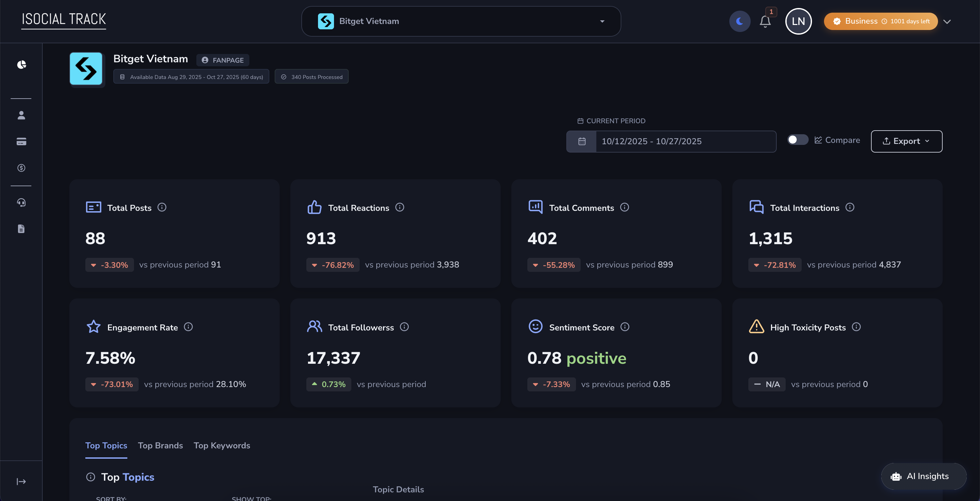Enable the Compare period toggle switch
980x501 pixels.
797,140
